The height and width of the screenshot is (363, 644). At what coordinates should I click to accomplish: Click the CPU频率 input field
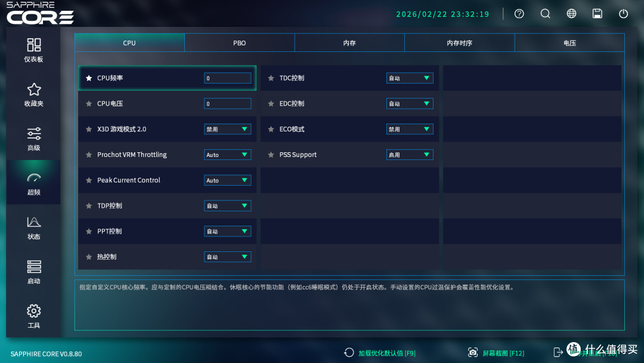(x=228, y=78)
